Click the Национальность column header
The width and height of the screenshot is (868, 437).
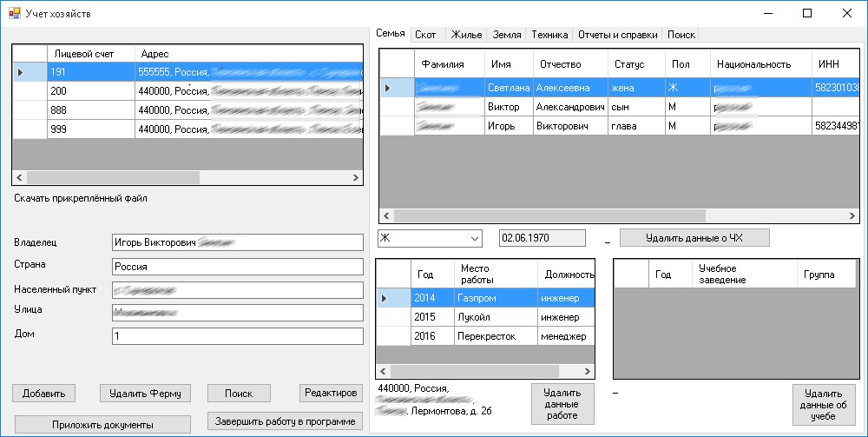pos(760,64)
